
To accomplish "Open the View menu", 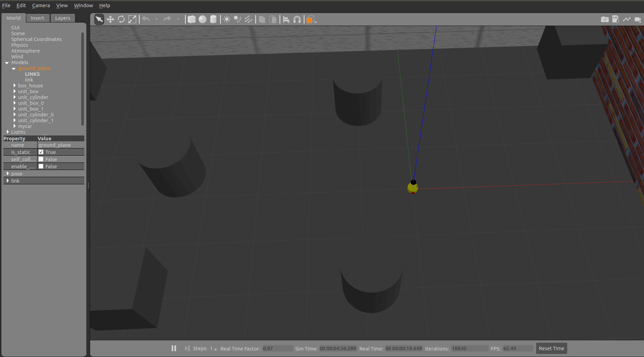I will click(x=62, y=5).
